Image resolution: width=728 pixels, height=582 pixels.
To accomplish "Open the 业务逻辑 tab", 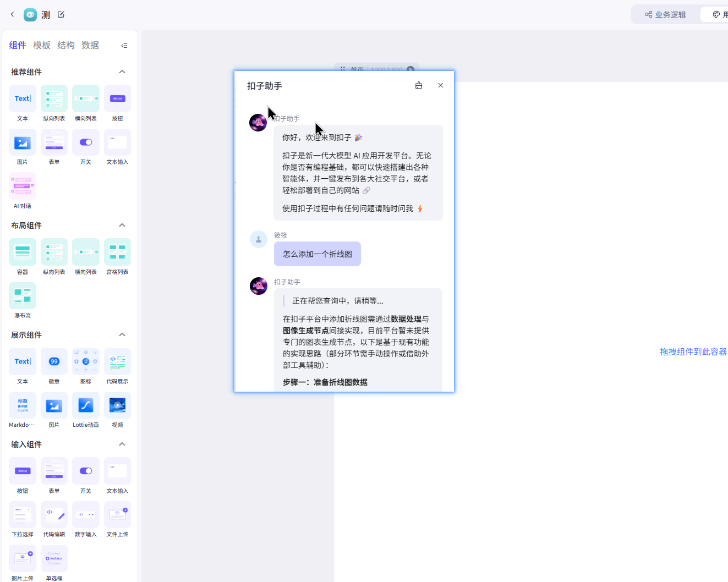I will (x=665, y=14).
